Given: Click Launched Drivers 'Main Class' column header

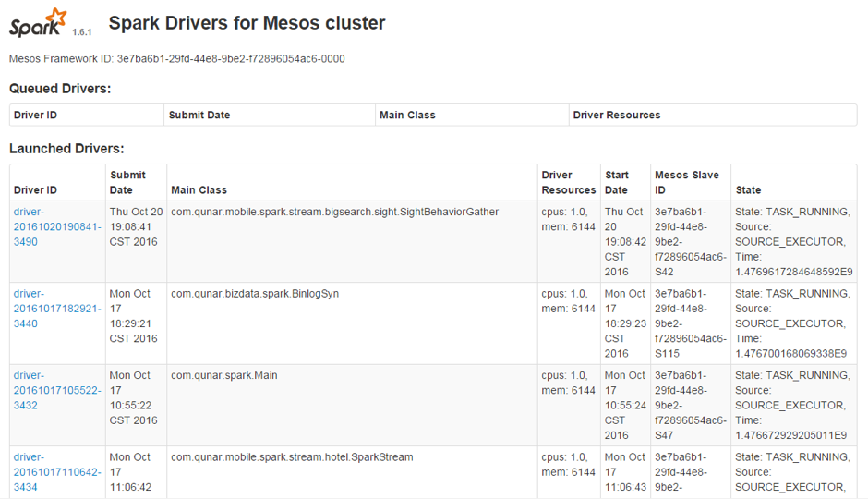Looking at the screenshot, I should coord(199,190).
